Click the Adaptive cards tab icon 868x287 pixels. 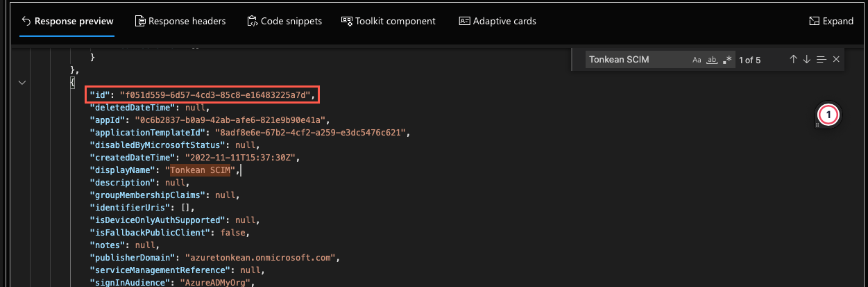point(464,22)
